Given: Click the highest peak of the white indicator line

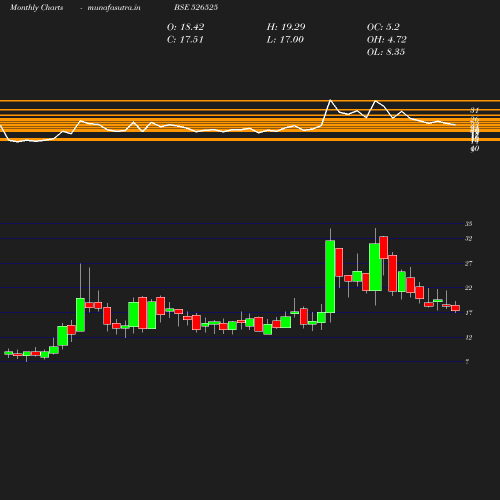Looking at the screenshot, I should (x=330, y=100).
